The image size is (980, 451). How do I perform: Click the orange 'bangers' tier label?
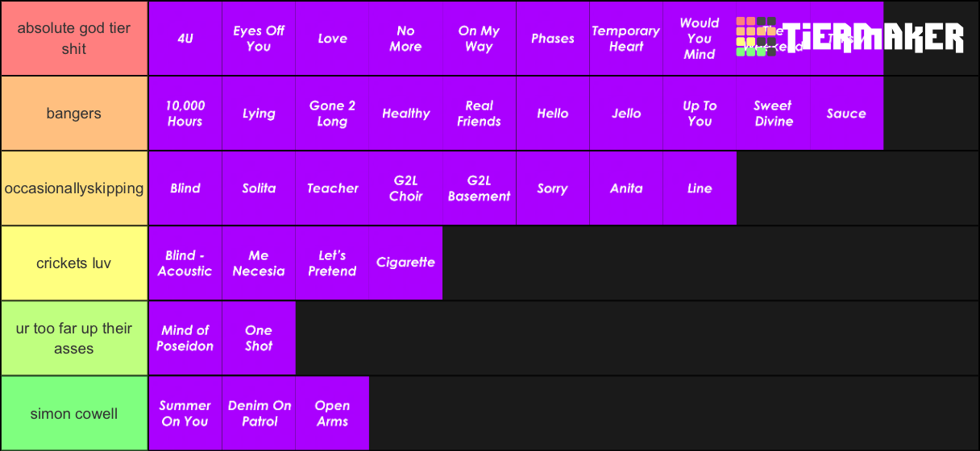pyautogui.click(x=74, y=114)
